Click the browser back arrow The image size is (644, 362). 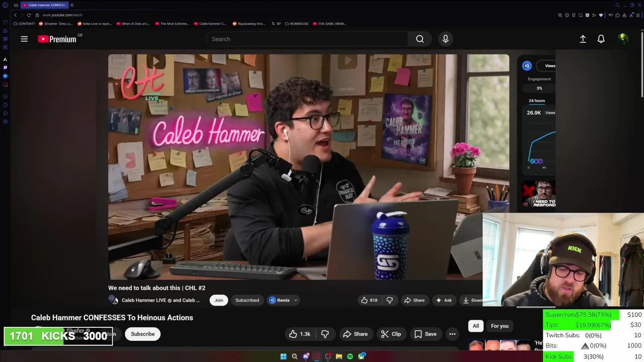pos(16,15)
